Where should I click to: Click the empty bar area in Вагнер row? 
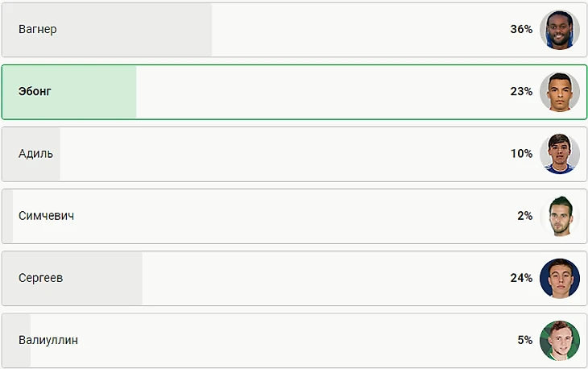tap(354, 30)
